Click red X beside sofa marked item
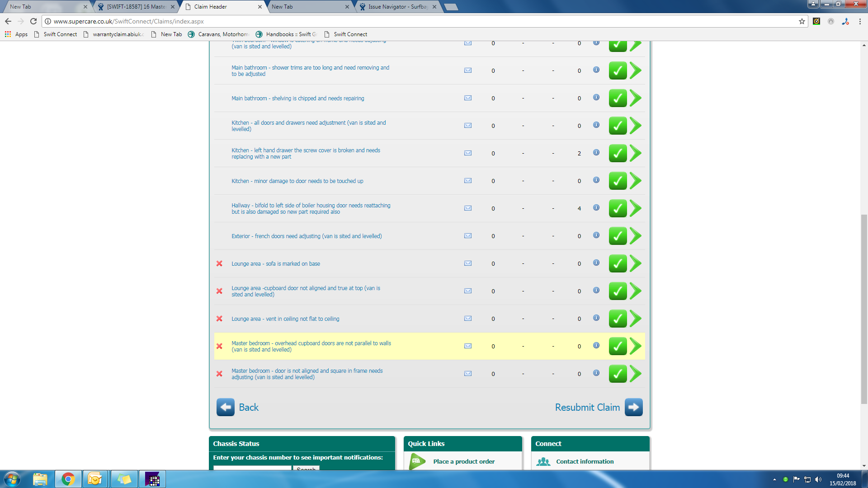This screenshot has height=488, width=868. (x=219, y=263)
